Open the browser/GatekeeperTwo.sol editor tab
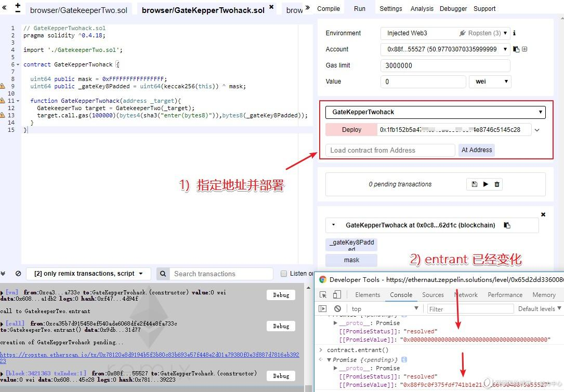The width and height of the screenshot is (564, 392). [x=78, y=10]
